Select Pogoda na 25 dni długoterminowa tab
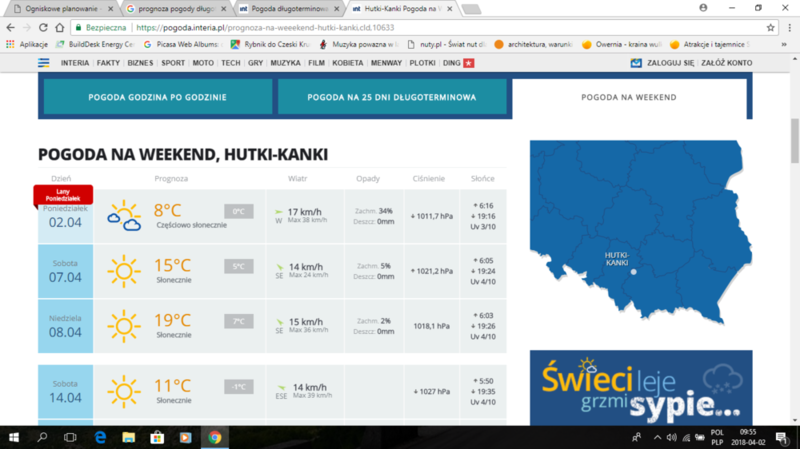 (391, 97)
